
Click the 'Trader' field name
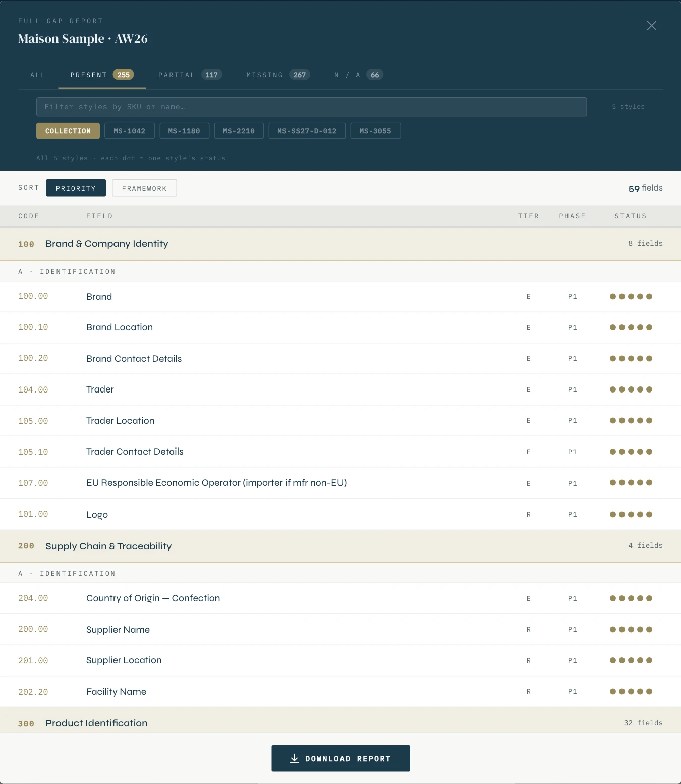[x=100, y=389]
